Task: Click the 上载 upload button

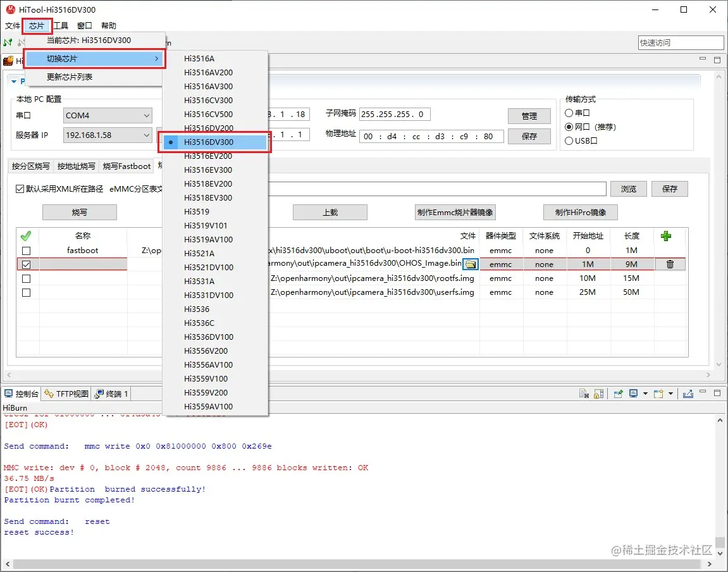Action: [x=330, y=212]
